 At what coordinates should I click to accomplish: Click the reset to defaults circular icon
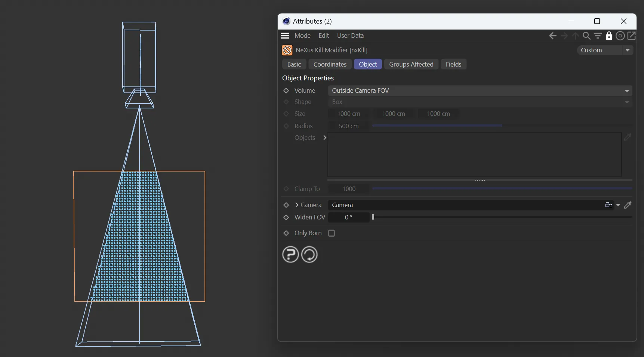pos(309,255)
